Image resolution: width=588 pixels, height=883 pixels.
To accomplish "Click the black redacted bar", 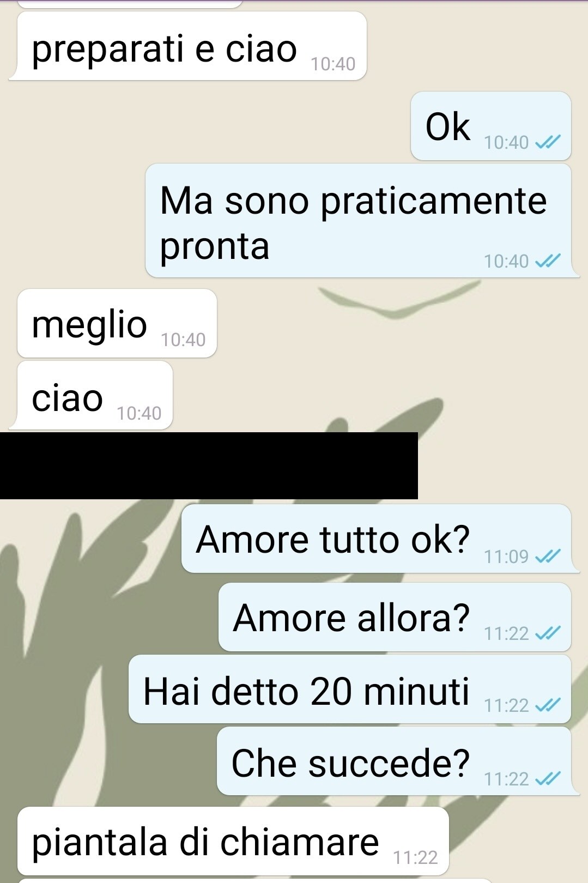I will [x=209, y=465].
